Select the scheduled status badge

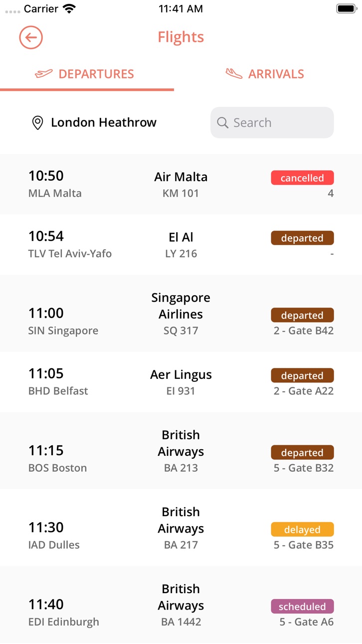302,607
